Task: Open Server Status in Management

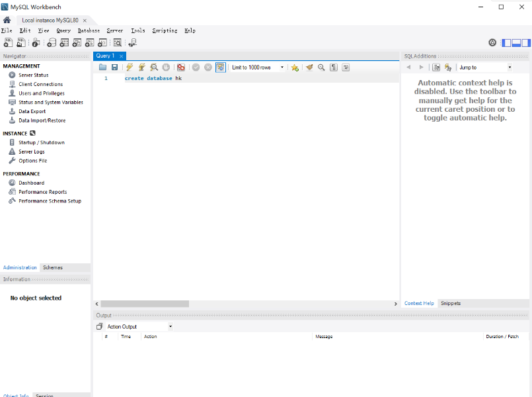Action: tap(33, 75)
